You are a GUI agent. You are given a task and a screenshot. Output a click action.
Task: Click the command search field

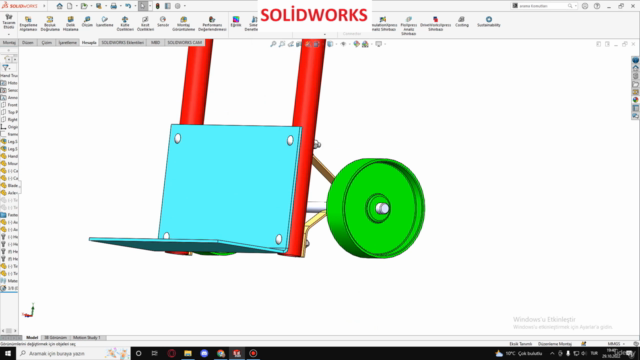click(543, 6)
